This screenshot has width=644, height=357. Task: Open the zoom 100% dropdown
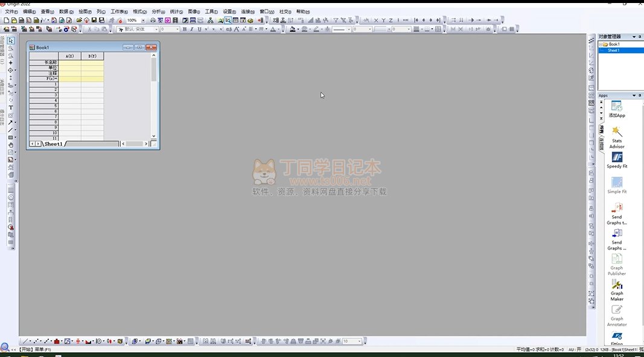(143, 20)
